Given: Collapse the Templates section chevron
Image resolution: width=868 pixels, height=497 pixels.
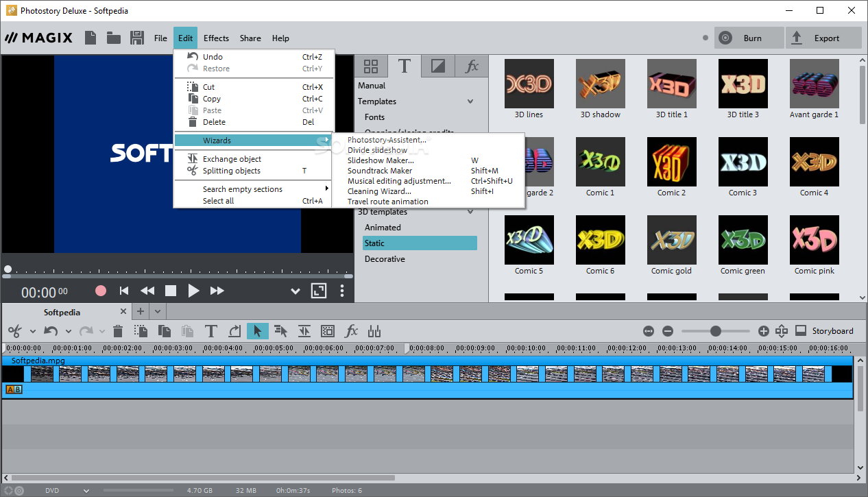Looking at the screenshot, I should (x=470, y=101).
